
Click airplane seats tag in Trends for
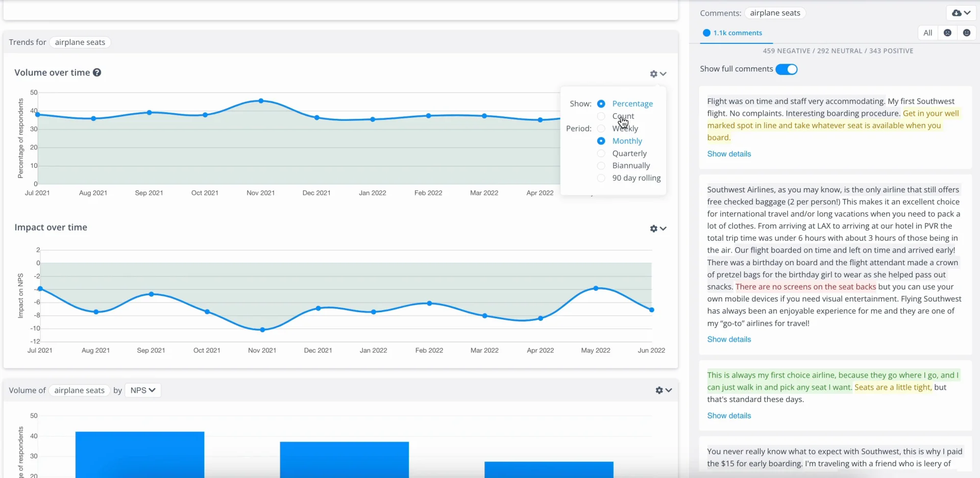tap(80, 42)
